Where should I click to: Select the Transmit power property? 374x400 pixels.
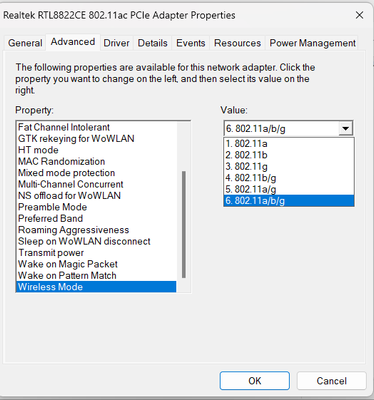pyautogui.click(x=96, y=253)
